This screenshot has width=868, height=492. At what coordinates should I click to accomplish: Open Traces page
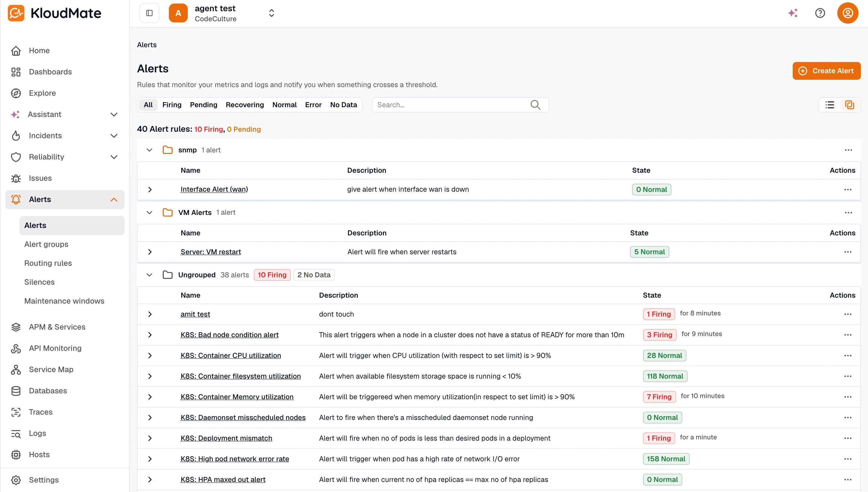(x=65, y=412)
